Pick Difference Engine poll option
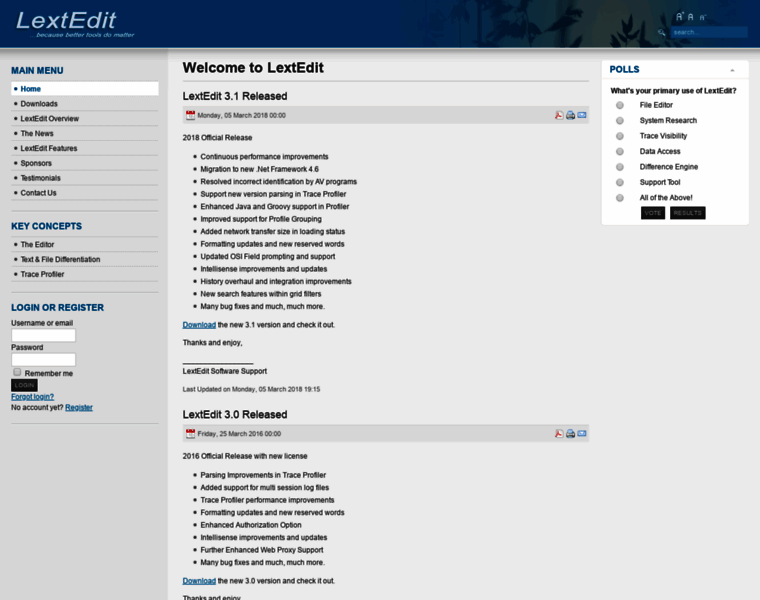The image size is (760, 600). (x=619, y=167)
